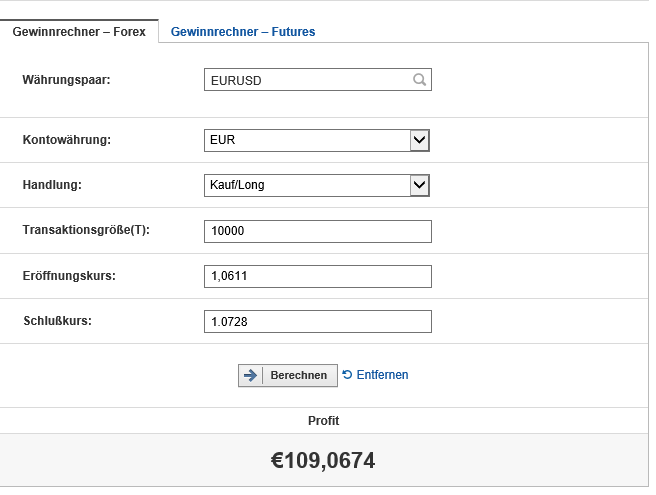Click the EUR combo box text

(x=305, y=140)
